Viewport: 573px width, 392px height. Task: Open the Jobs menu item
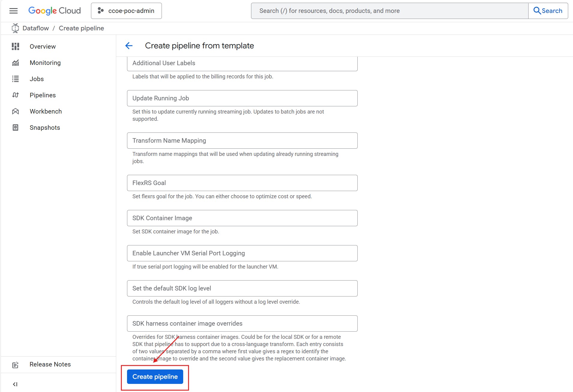(x=37, y=79)
